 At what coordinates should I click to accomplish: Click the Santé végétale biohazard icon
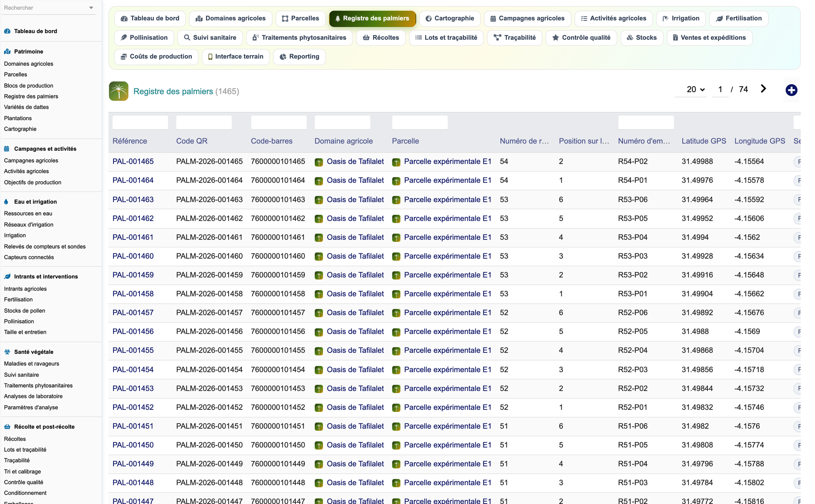[7, 352]
